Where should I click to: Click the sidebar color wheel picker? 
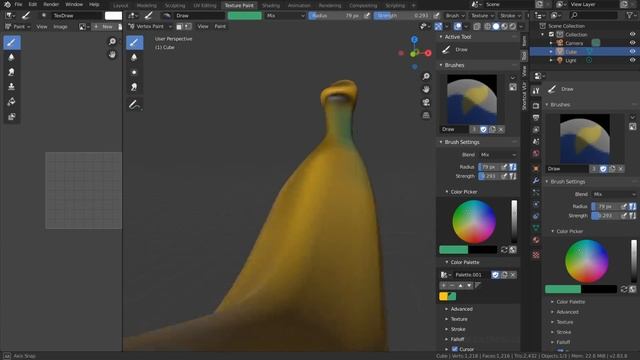[474, 222]
